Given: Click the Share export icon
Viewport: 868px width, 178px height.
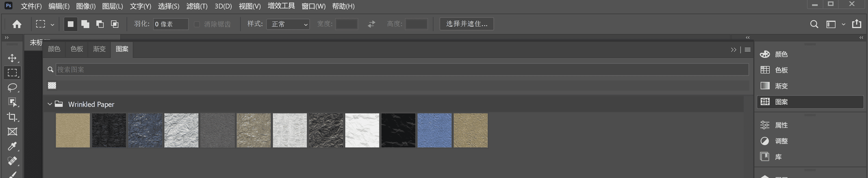Looking at the screenshot, I should (x=856, y=24).
